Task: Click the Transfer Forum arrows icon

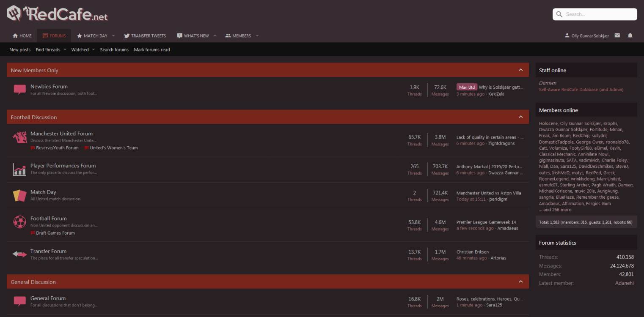Action: point(19,254)
